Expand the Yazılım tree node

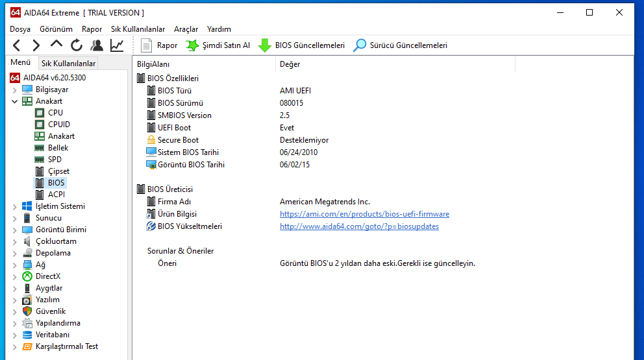[15, 300]
